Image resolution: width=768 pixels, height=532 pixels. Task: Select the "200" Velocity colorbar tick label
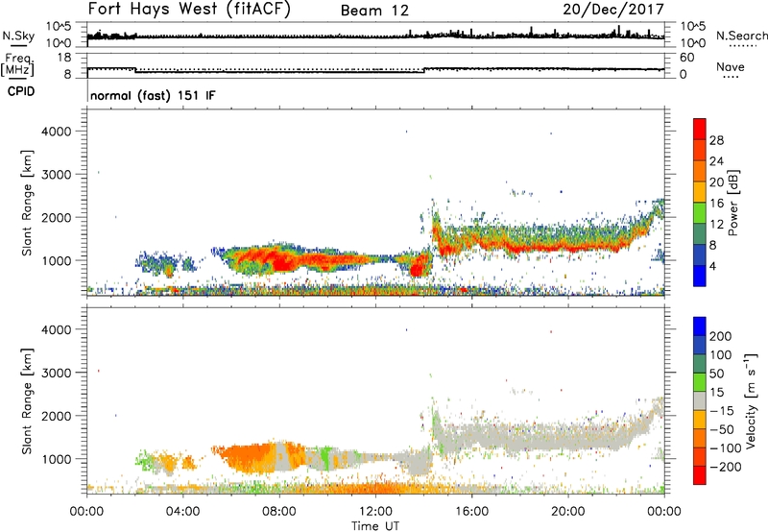[721, 336]
